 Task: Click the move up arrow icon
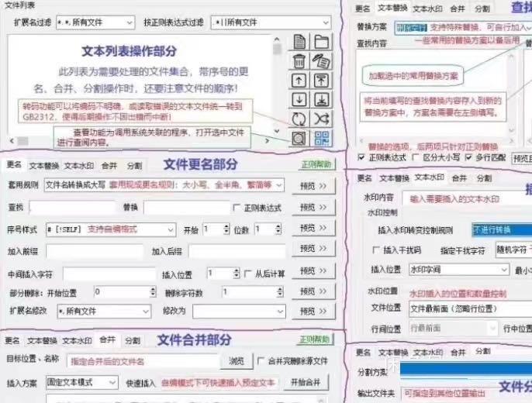pyautogui.click(x=299, y=81)
